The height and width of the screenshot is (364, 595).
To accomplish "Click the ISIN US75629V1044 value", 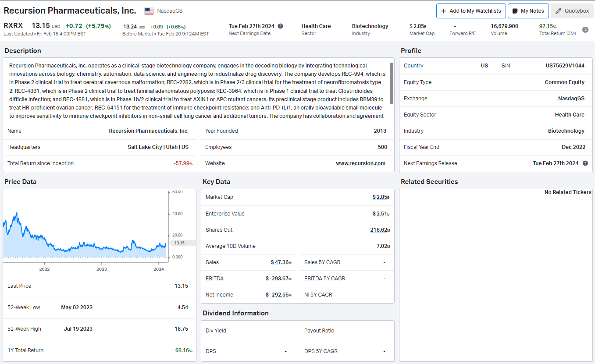I will pyautogui.click(x=565, y=66).
